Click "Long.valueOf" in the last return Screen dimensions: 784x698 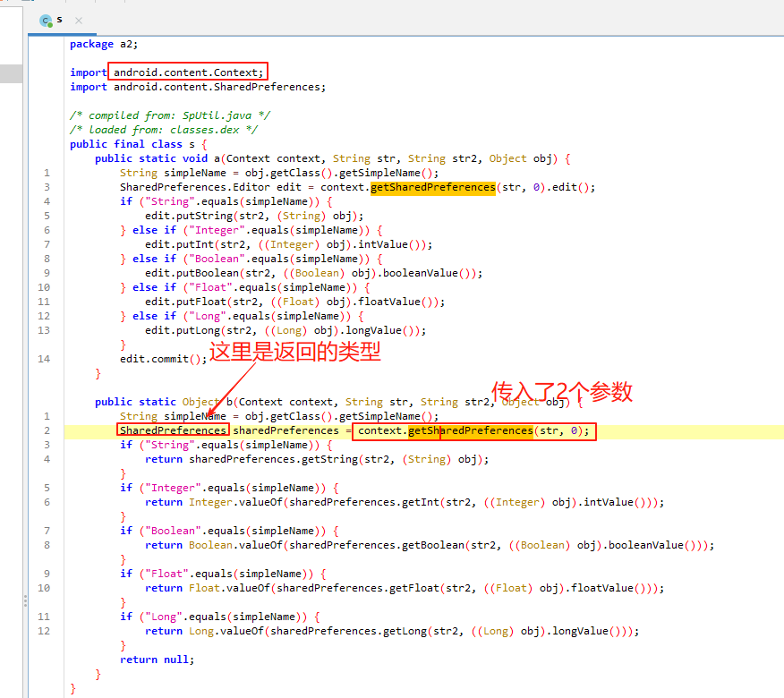[x=226, y=632]
